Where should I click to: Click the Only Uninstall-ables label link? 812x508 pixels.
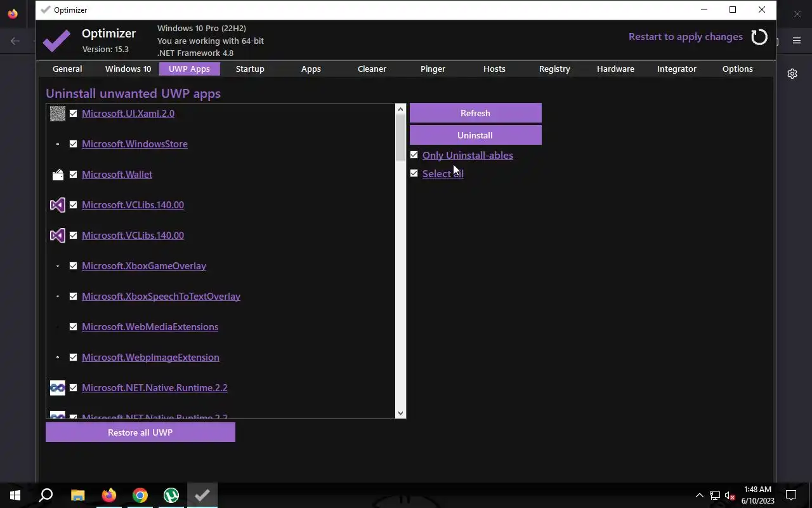click(468, 156)
